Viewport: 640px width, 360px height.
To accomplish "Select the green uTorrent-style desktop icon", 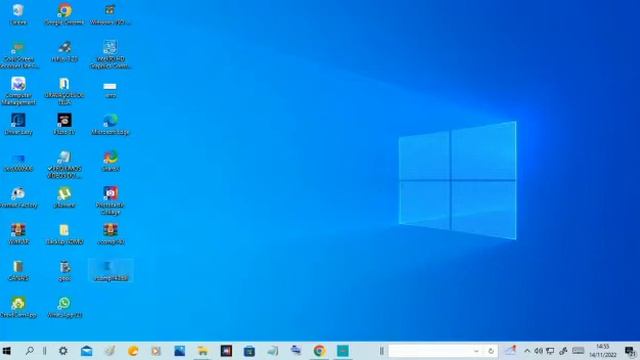I will tap(64, 198).
